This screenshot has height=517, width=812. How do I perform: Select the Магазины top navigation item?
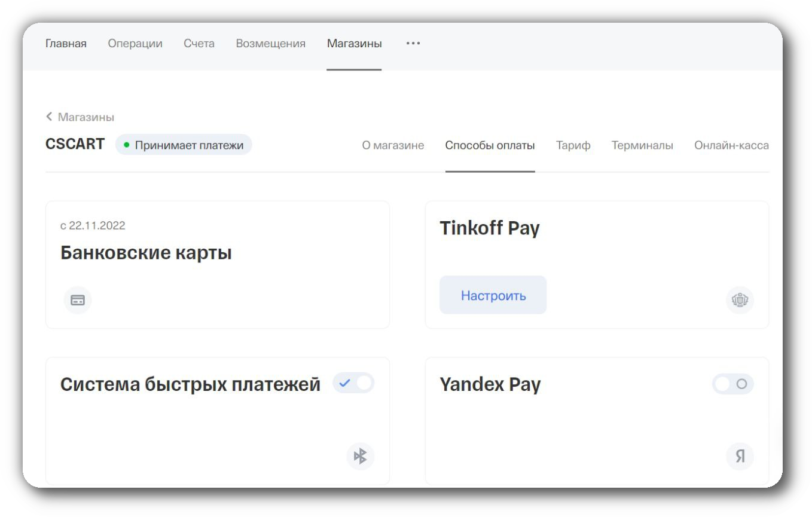[x=354, y=44]
